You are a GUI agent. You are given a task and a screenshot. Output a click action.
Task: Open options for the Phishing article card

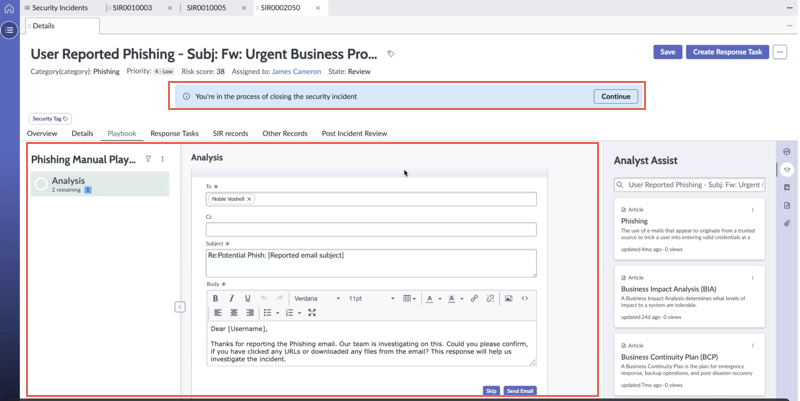753,210
